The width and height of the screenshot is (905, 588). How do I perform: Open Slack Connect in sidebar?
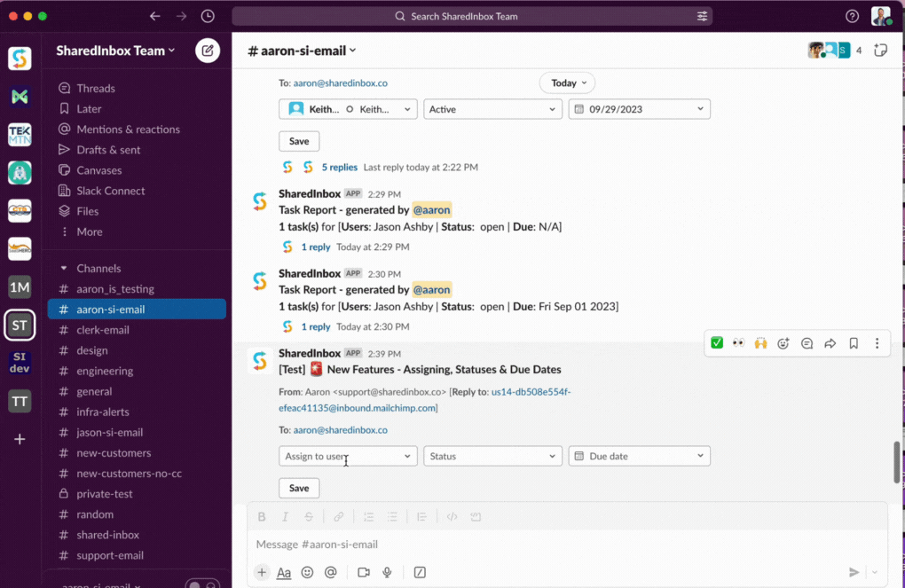110,191
